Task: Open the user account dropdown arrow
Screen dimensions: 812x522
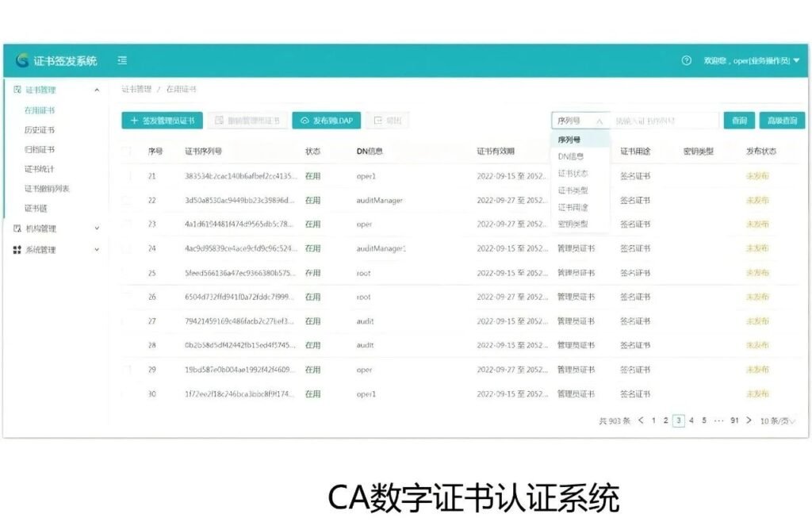Action: (796, 61)
